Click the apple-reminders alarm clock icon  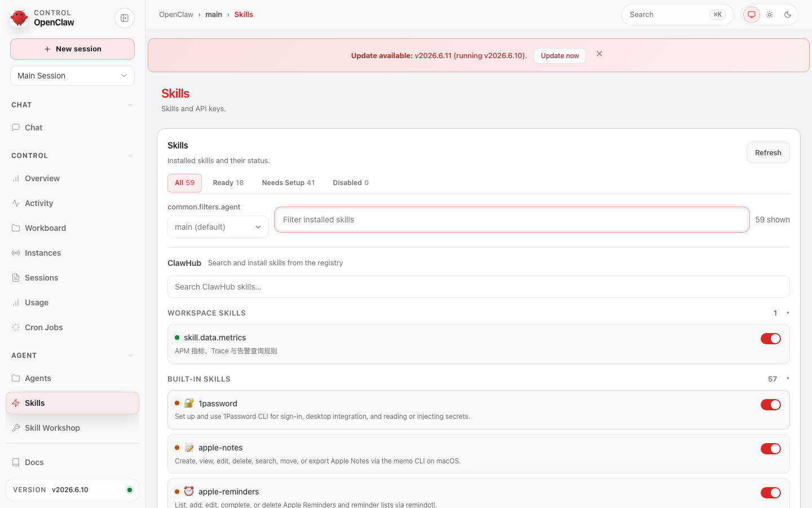tap(189, 491)
